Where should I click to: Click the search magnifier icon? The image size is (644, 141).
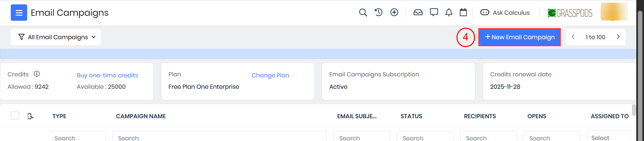[363, 13]
